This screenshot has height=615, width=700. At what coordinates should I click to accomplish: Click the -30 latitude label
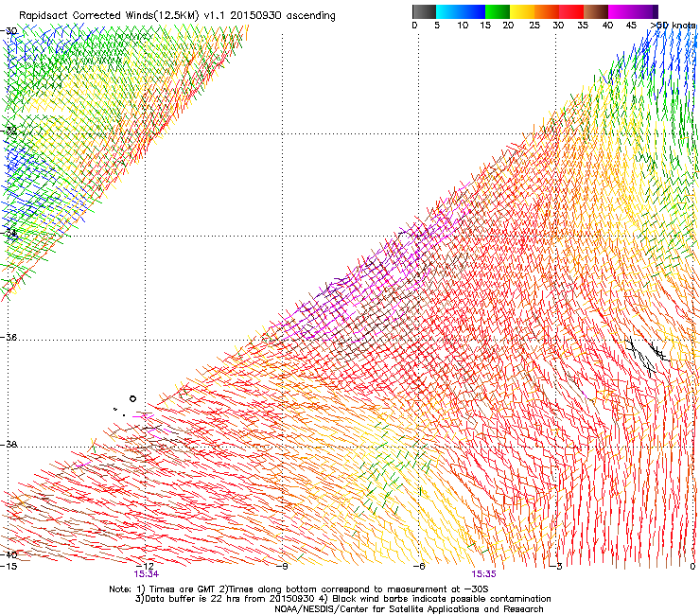9,31
